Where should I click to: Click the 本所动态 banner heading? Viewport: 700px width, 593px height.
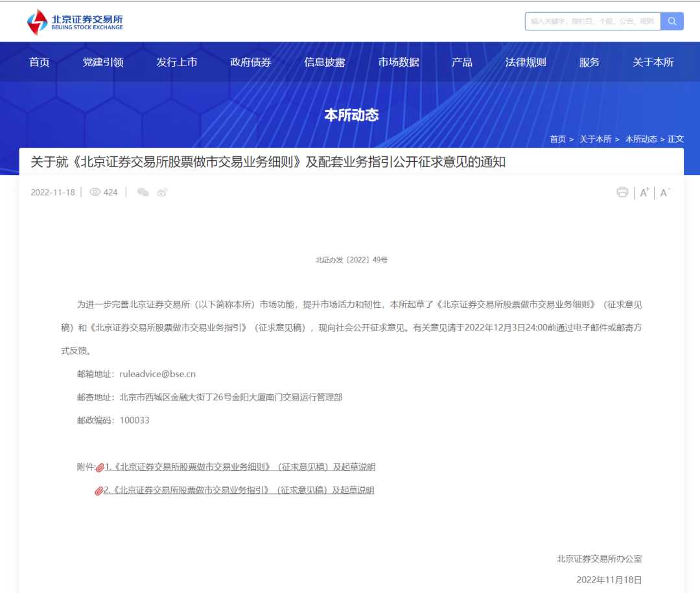point(351,115)
